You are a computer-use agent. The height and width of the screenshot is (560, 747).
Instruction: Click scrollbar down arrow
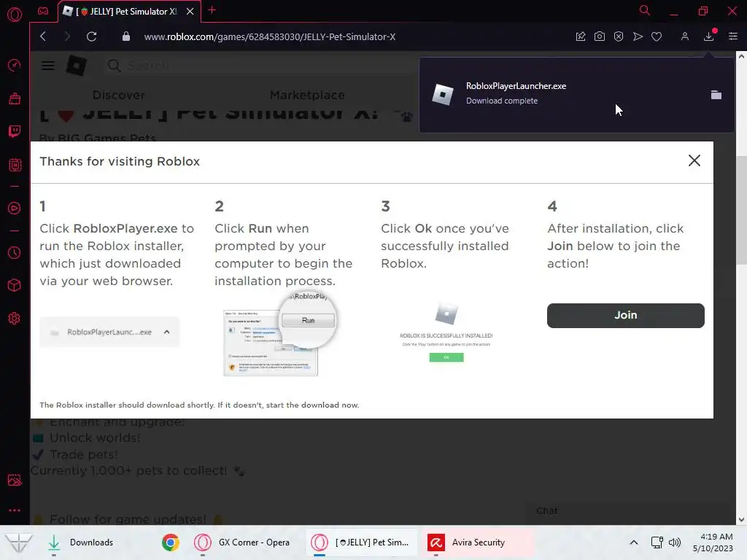point(741,519)
